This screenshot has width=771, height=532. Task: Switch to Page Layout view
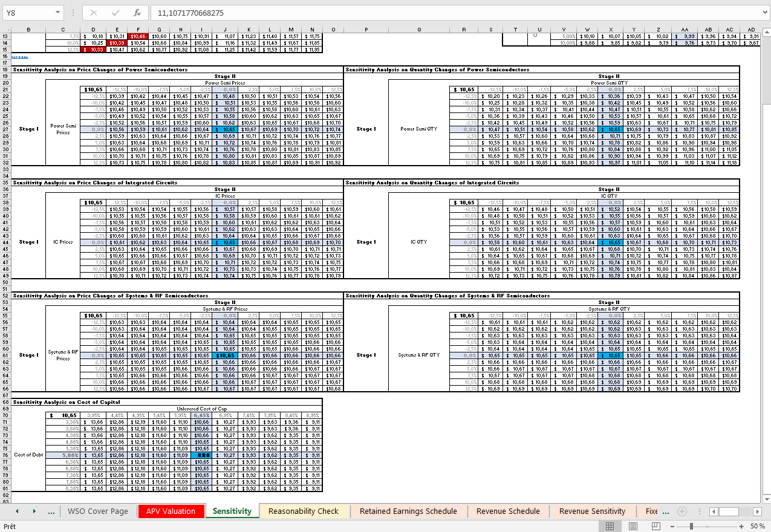coord(633,526)
